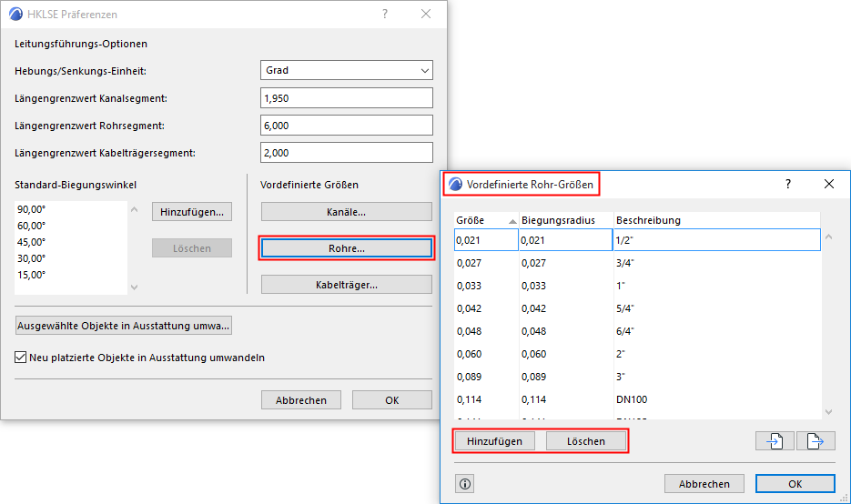Click help question mark in HKLSE Präferenzen

(385, 15)
